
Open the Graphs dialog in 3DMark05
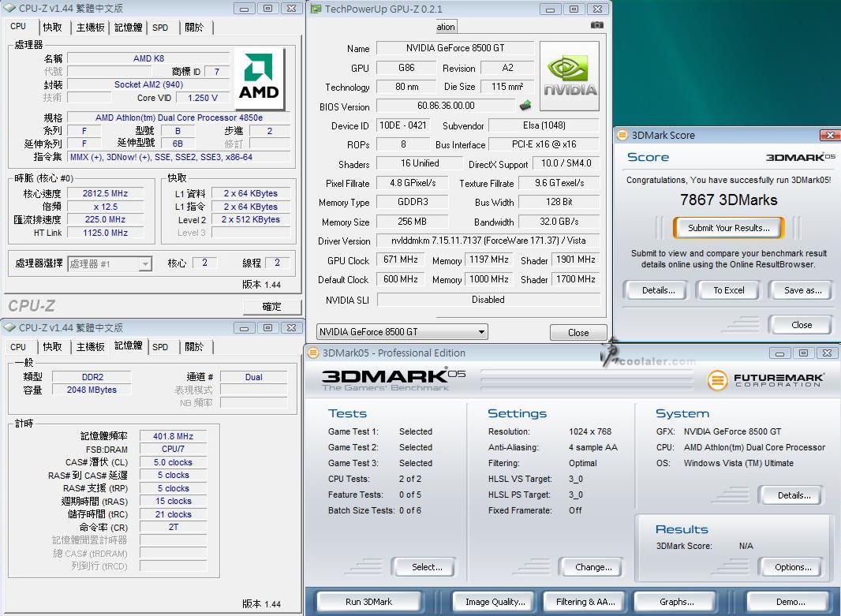(x=676, y=602)
